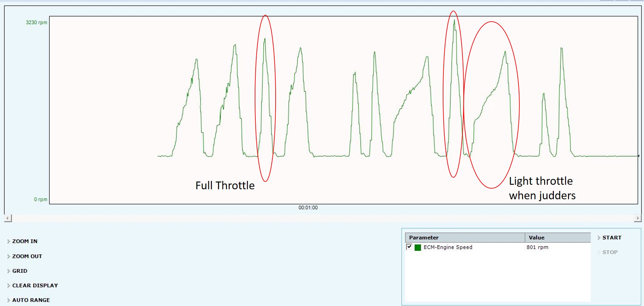Click the ZOOM OUT control
This screenshot has height=306, width=644.
(27, 256)
